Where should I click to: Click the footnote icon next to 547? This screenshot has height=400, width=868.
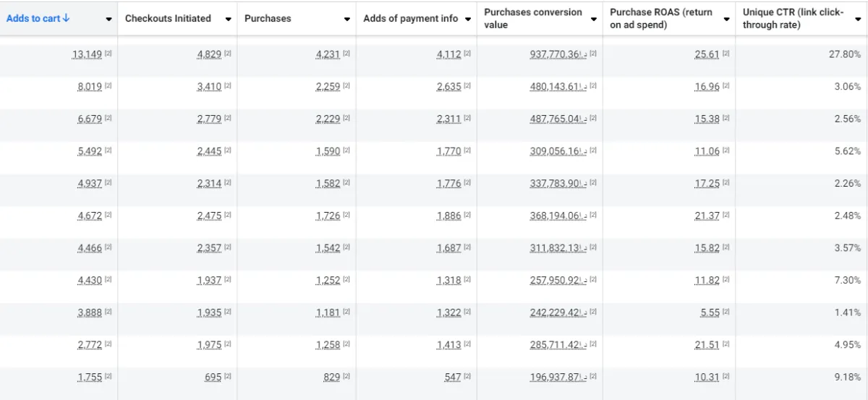[x=467, y=377]
